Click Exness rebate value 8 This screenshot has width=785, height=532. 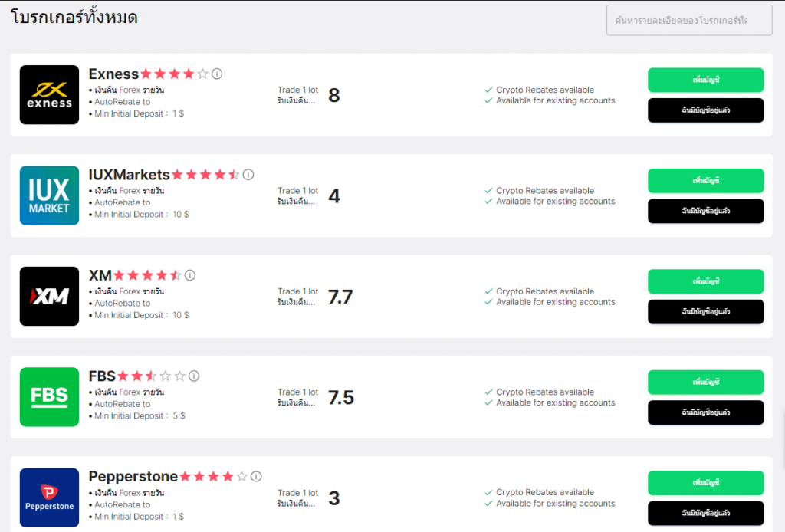click(334, 95)
